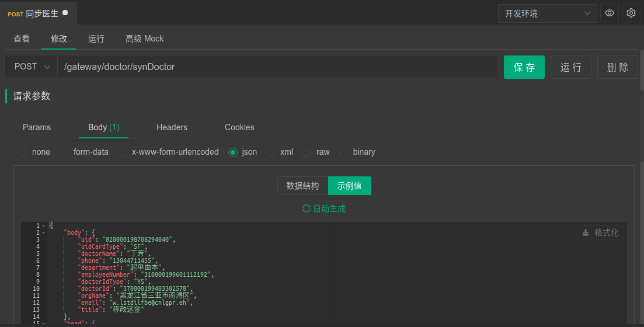Open the POST method dropdown
This screenshot has height=327, width=644.
(x=31, y=67)
